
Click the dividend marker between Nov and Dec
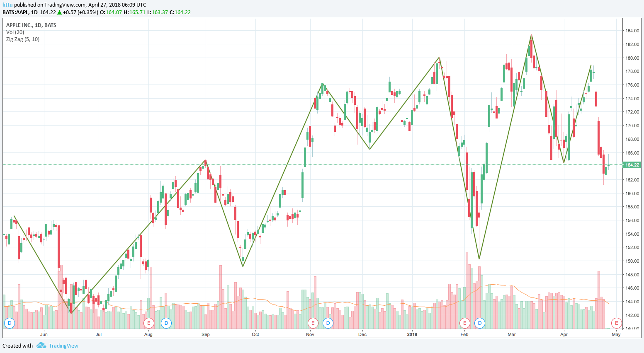328,323
